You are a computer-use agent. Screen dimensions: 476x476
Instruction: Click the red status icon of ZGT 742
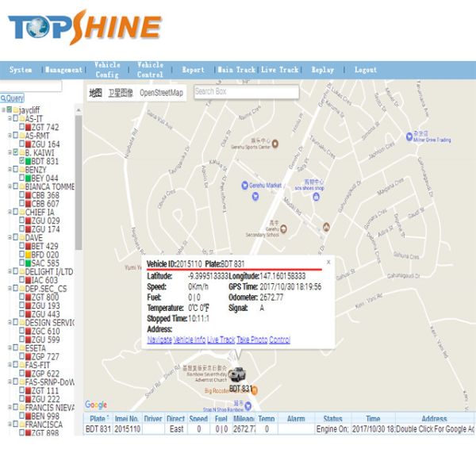pos(29,127)
